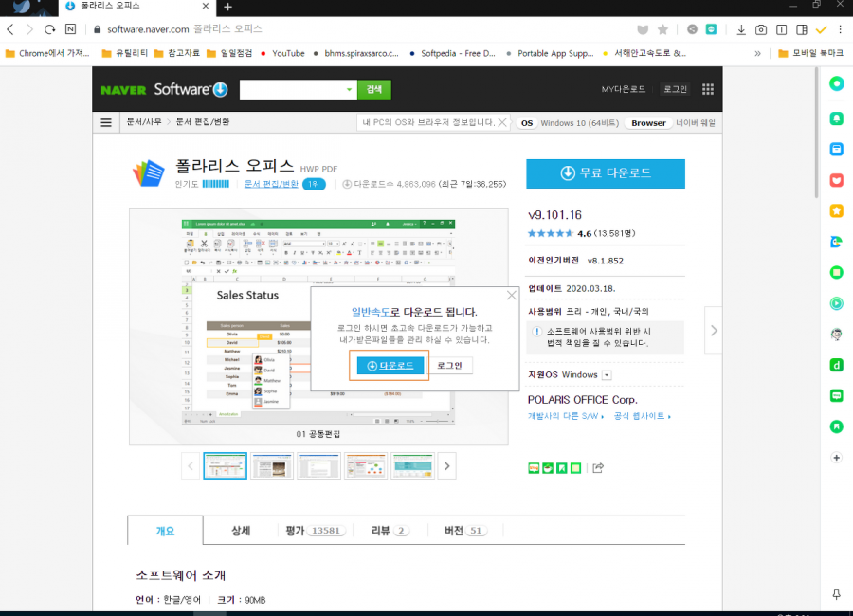Screen dimensions: 853x616
Task: Open the browser downloads arrow icon
Action: [x=741, y=29]
